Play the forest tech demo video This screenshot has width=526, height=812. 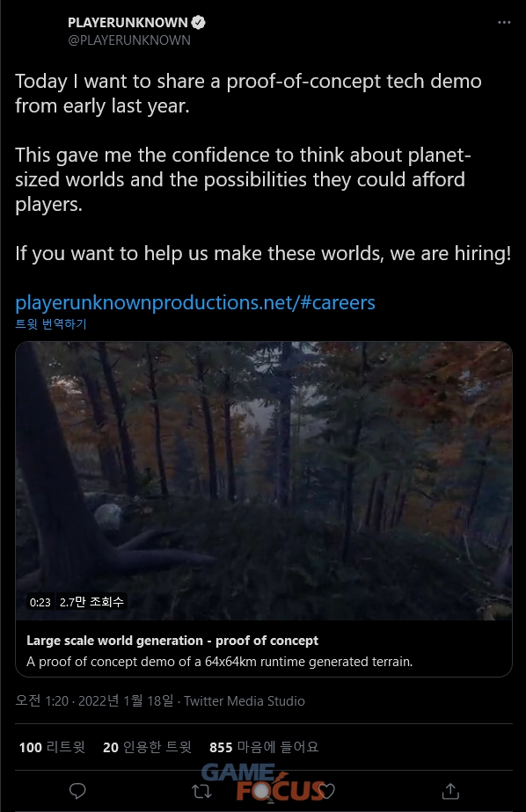264,481
